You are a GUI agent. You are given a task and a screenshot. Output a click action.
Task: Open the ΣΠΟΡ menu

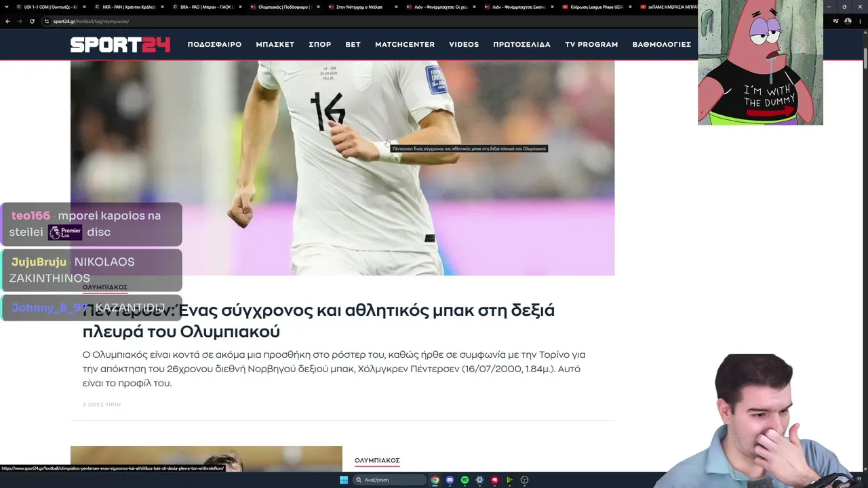click(320, 45)
